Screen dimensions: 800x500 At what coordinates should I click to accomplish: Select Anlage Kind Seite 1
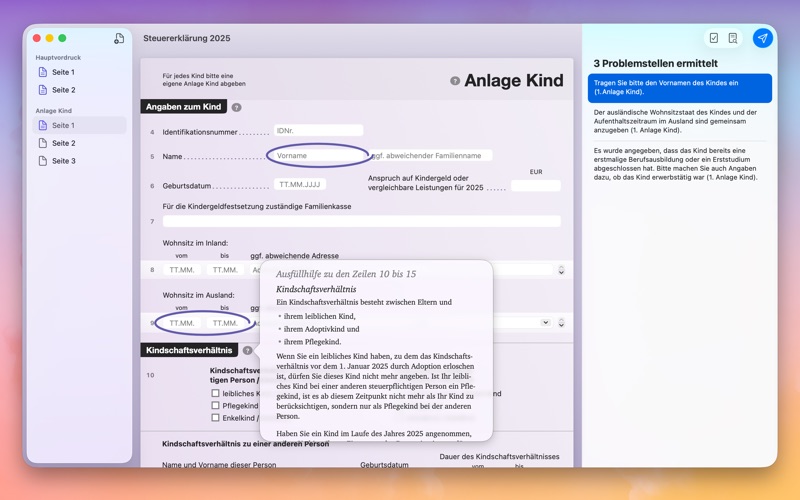[79, 126]
